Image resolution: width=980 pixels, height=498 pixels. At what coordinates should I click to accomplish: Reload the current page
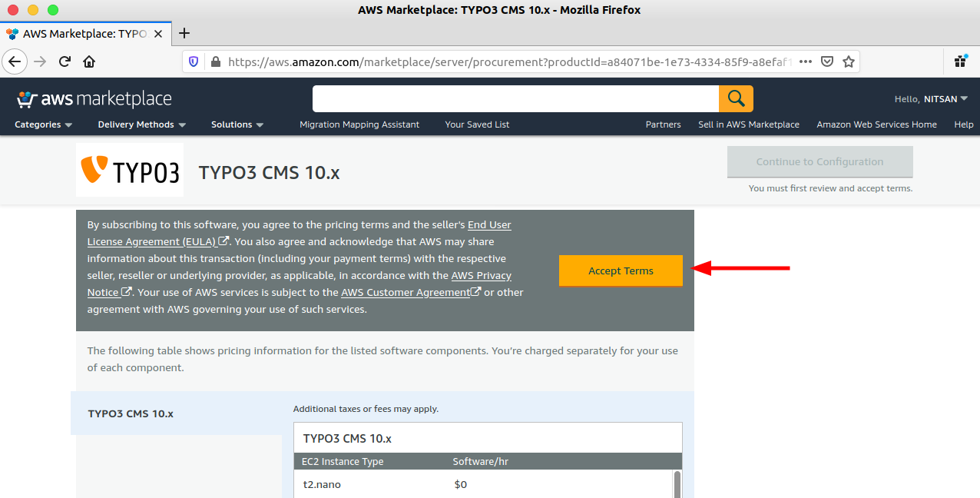65,61
